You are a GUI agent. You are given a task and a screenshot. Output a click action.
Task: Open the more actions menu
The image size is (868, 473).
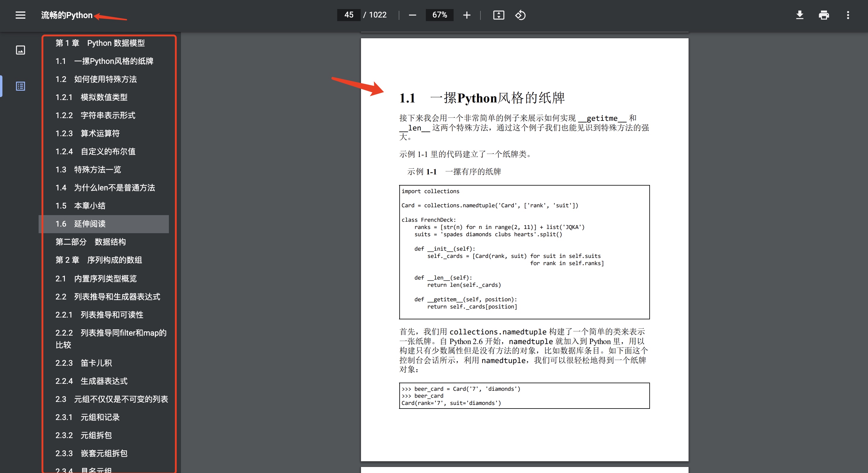pyautogui.click(x=848, y=15)
